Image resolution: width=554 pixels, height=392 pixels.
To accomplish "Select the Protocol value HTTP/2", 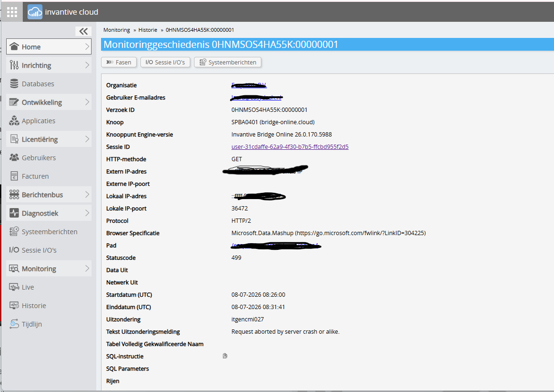I will pyautogui.click(x=241, y=221).
